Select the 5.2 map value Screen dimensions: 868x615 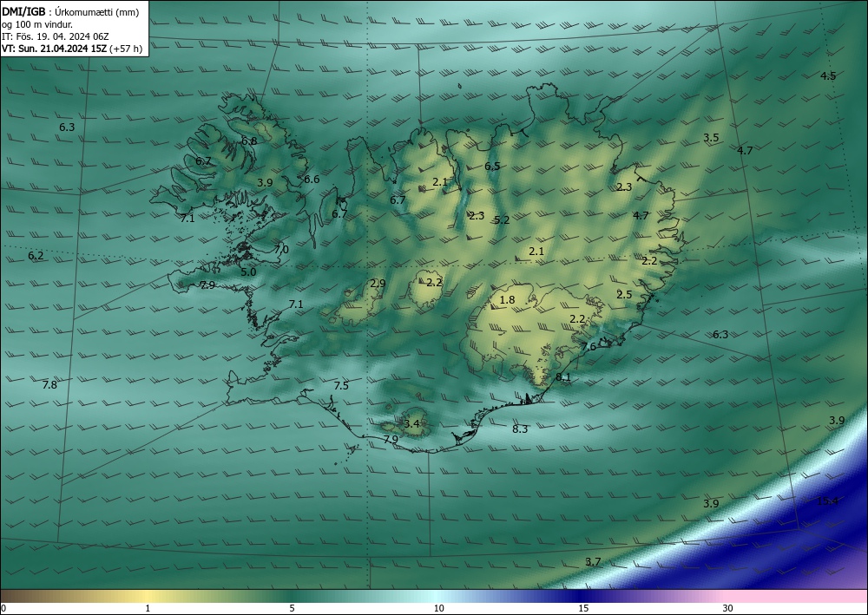(x=502, y=219)
